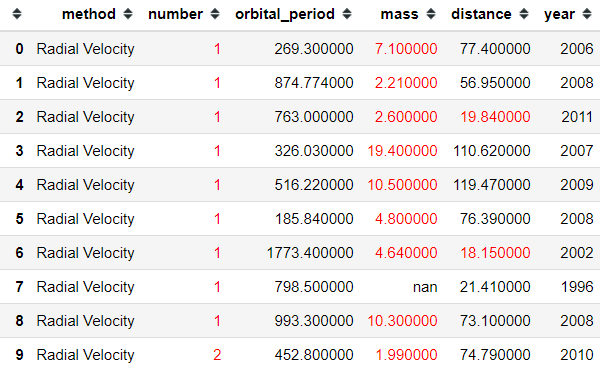Select orbital period 269.300000

[x=314, y=49]
